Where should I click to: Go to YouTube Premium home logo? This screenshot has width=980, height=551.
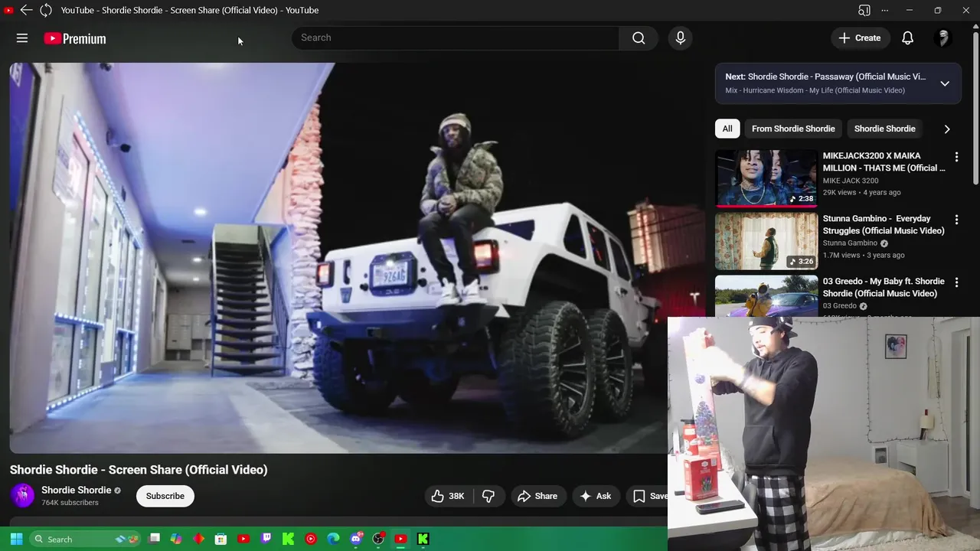[x=75, y=38]
